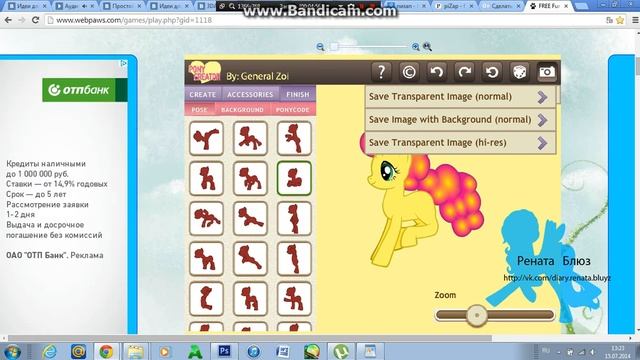Click the ad text 'Кредиты наличными'

(x=46, y=164)
